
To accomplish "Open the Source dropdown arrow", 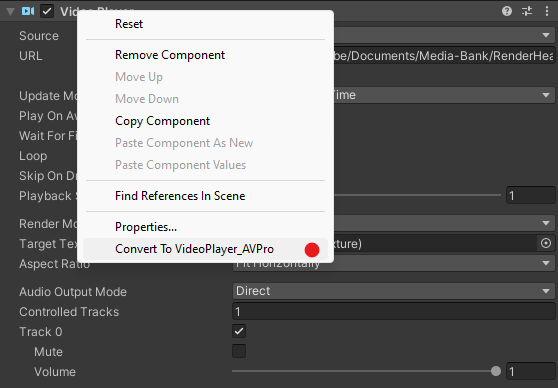I will click(546, 36).
